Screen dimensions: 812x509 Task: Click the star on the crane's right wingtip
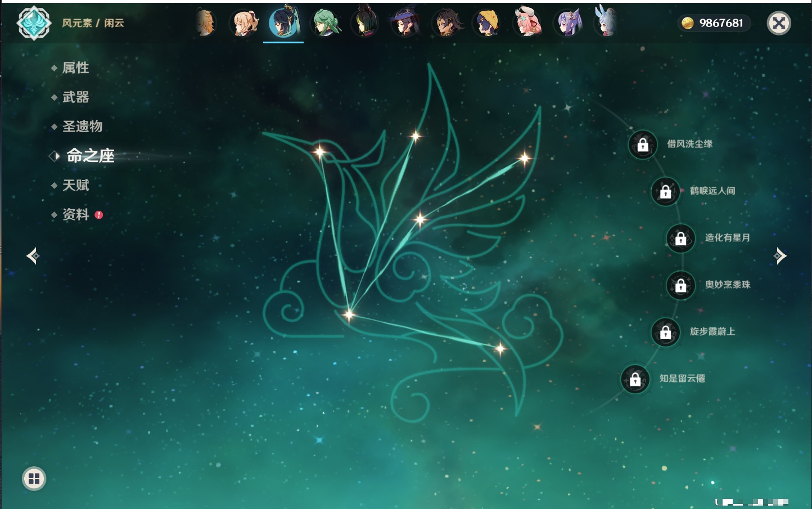[525, 159]
